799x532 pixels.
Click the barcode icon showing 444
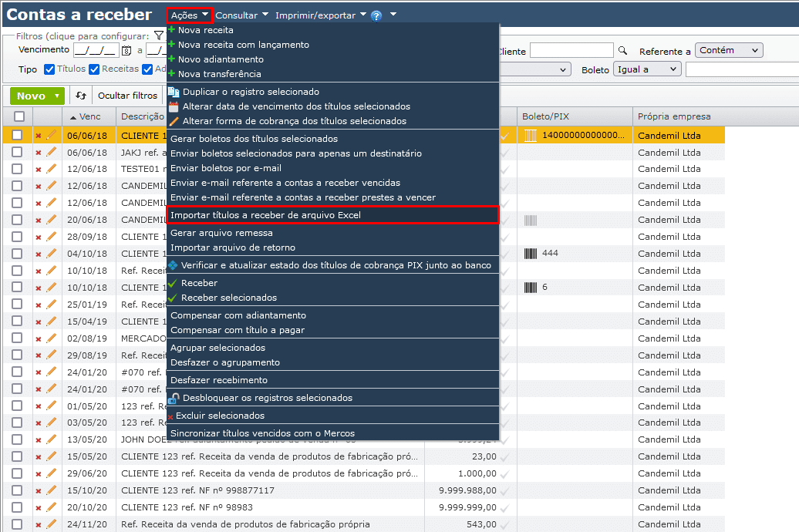tap(531, 254)
